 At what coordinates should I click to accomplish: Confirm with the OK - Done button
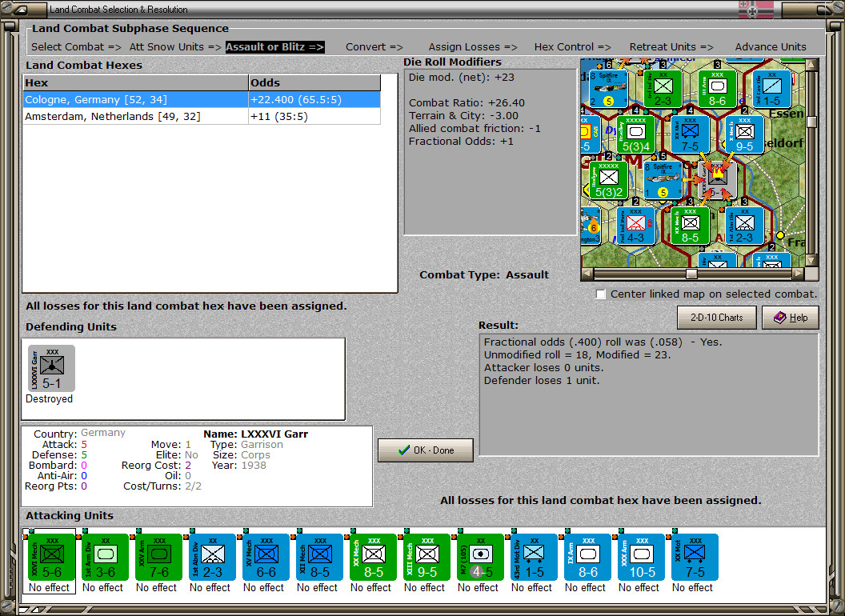(x=426, y=450)
